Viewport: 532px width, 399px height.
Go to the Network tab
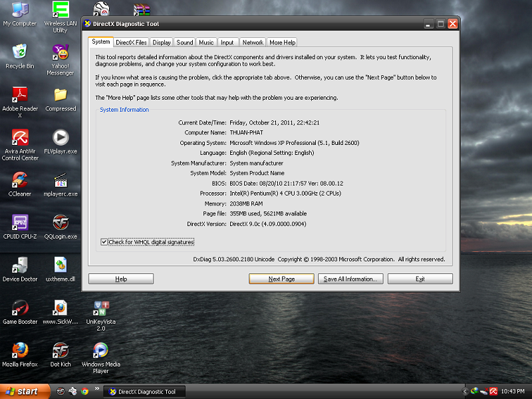click(253, 43)
